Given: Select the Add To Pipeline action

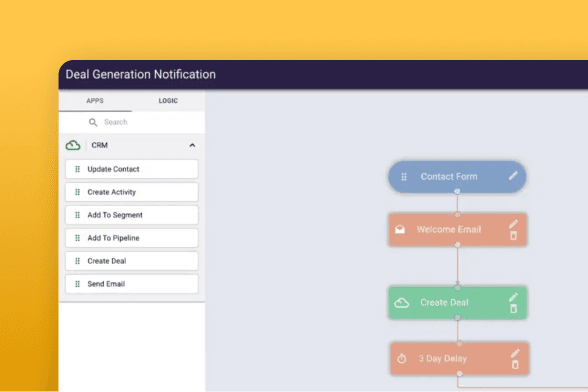Looking at the screenshot, I should (x=132, y=238).
